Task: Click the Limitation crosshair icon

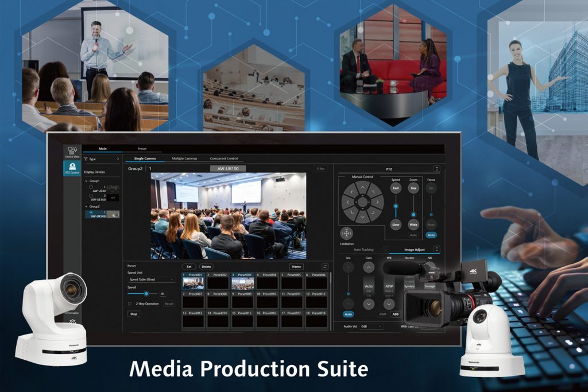Action: 346,233
